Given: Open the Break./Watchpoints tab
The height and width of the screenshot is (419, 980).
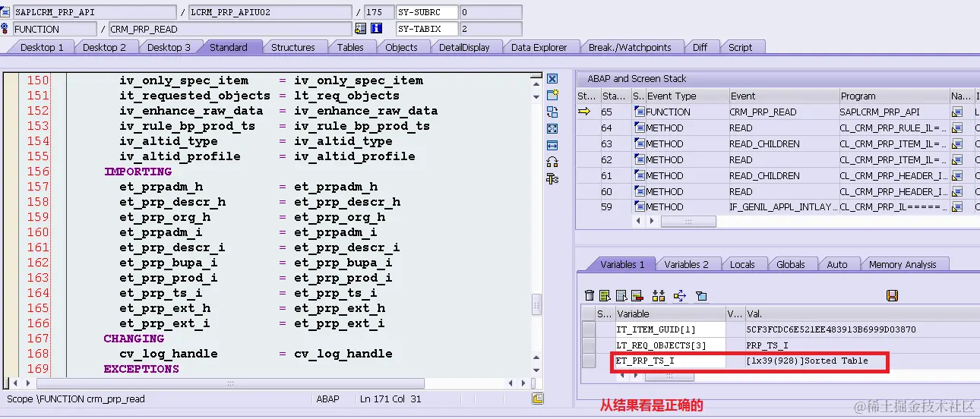Looking at the screenshot, I should coord(630,47).
